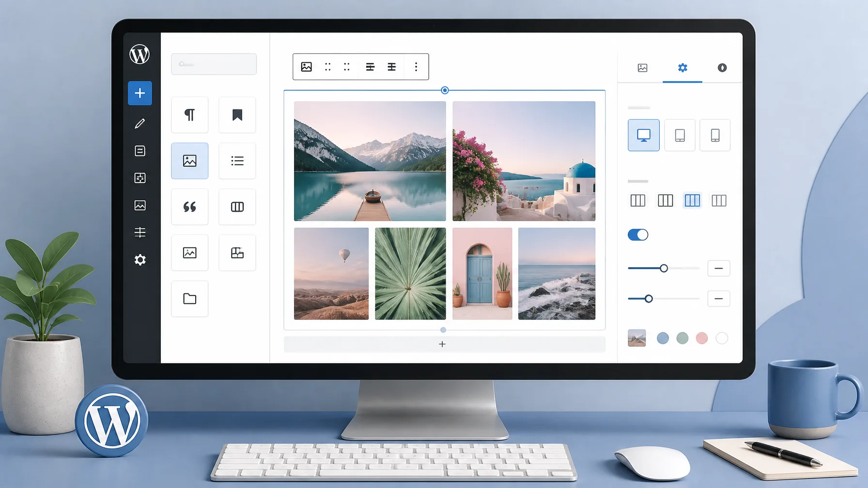Select the mountain lake dock photo

tap(370, 161)
